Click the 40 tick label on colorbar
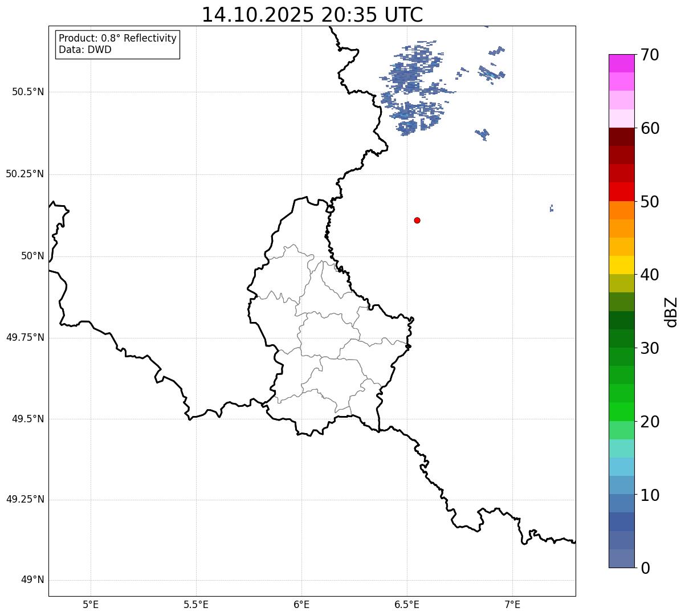Image resolution: width=685 pixels, height=616 pixels. coord(650,275)
